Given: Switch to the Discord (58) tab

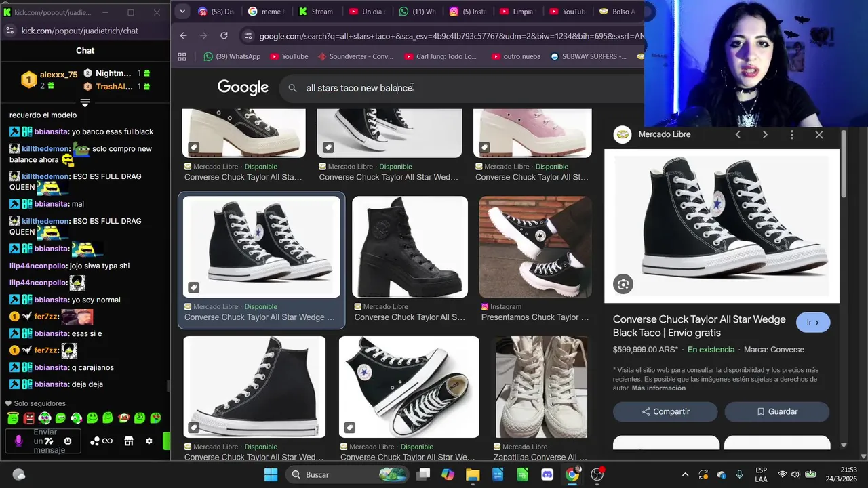Looking at the screenshot, I should [x=217, y=12].
